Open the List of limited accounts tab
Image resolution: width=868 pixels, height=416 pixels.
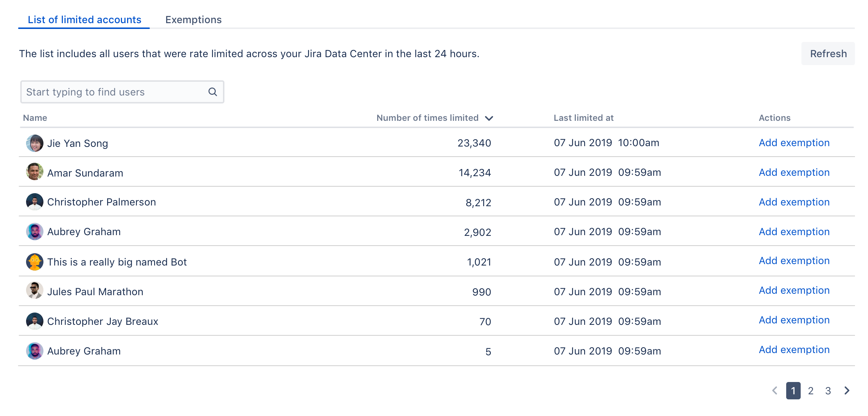[x=84, y=20]
